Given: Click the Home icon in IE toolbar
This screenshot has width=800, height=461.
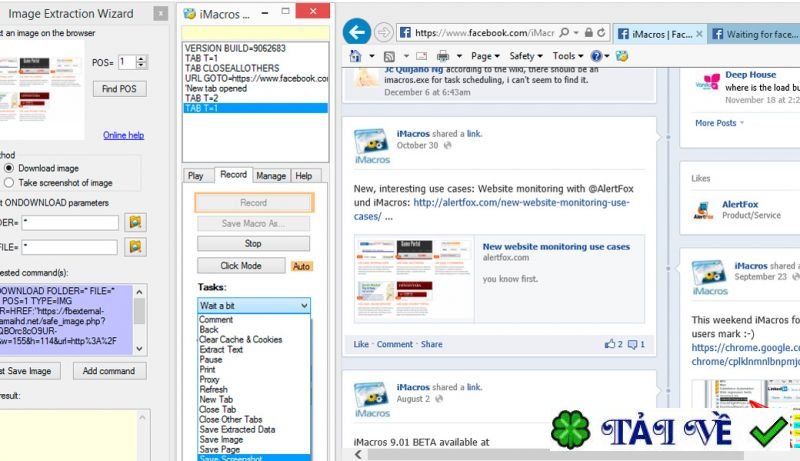Looking at the screenshot, I should coord(356,56).
